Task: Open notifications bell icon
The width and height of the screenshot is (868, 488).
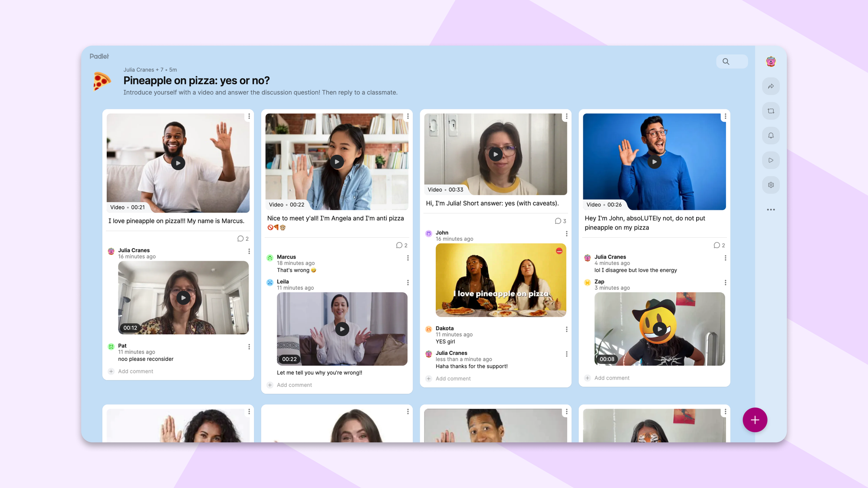Action: tap(771, 136)
